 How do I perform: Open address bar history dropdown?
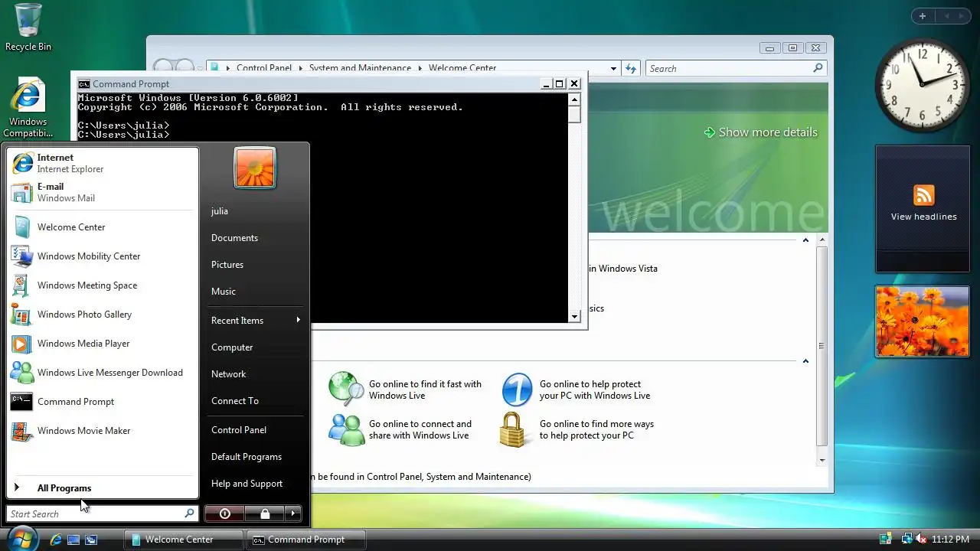[x=613, y=68]
